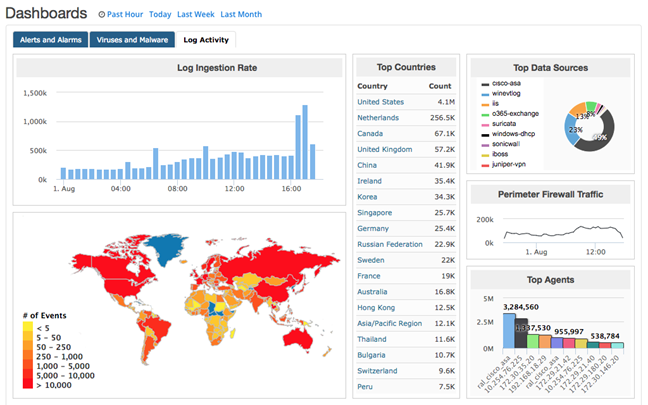Select the Log Activity tab
Image resolution: width=648 pixels, height=405 pixels.
pos(205,40)
